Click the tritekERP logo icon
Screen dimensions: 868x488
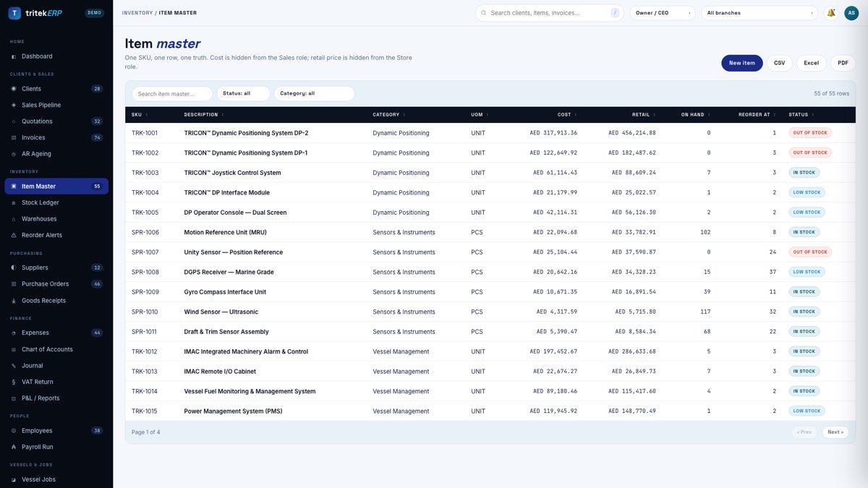coord(14,13)
